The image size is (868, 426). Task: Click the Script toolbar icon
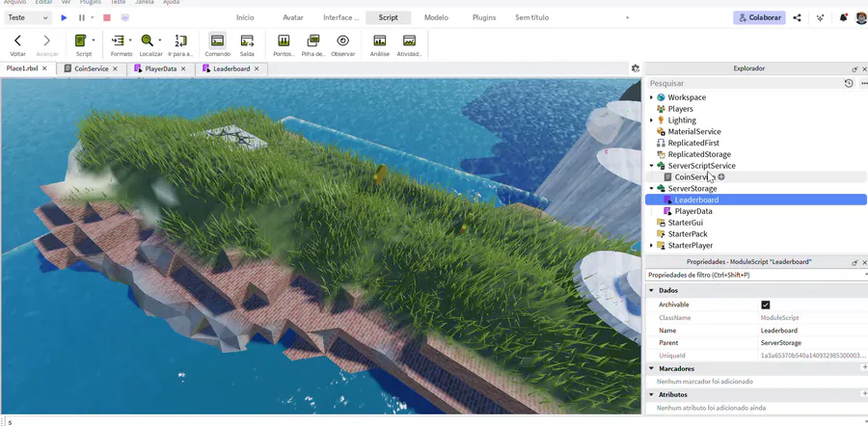81,40
